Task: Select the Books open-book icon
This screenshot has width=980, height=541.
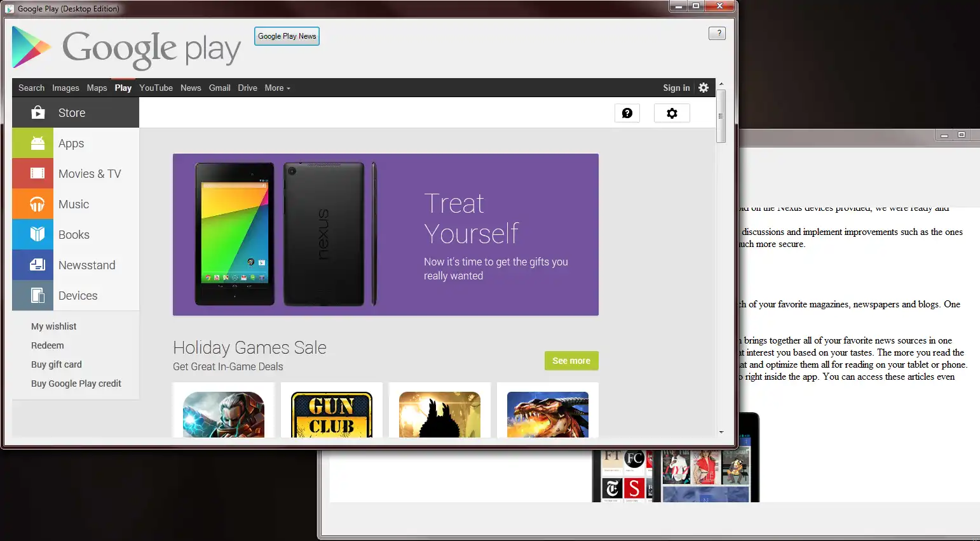Action: 37,234
